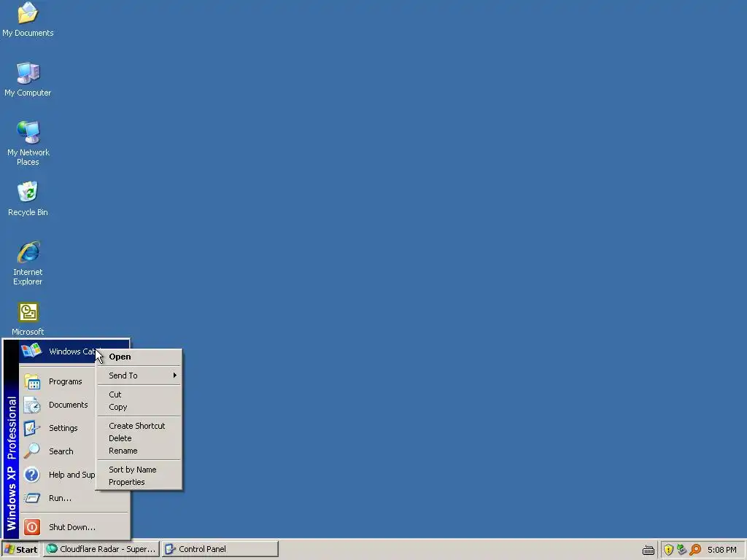Switch to Control Panel taskbar button
The image size is (747, 560).
coord(220,549)
